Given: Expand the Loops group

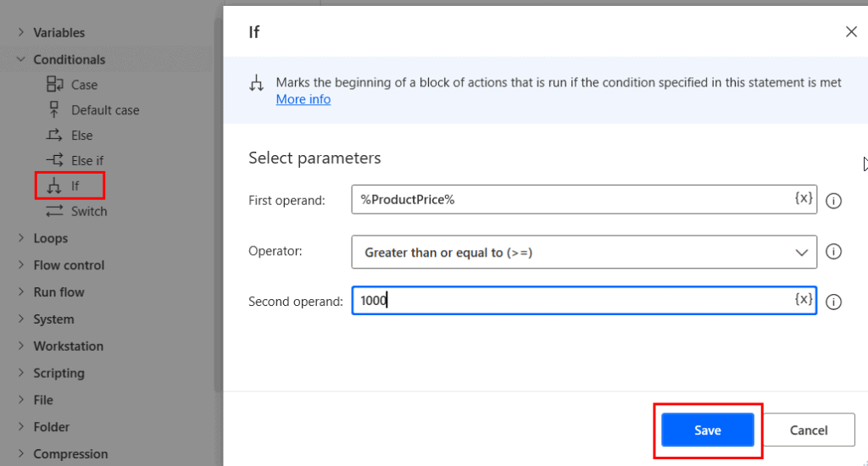Looking at the screenshot, I should 21,238.
